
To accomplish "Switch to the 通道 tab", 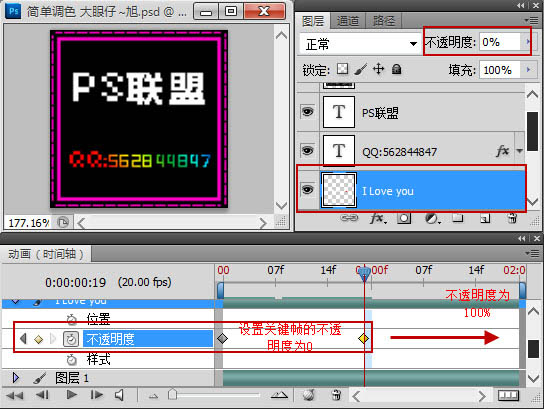I will 348,21.
